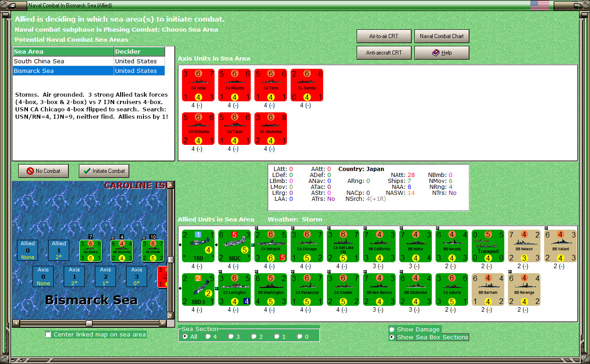The width and height of the screenshot is (590, 364).
Task: Select the CV Intrepid carrier counter
Action: (270, 246)
